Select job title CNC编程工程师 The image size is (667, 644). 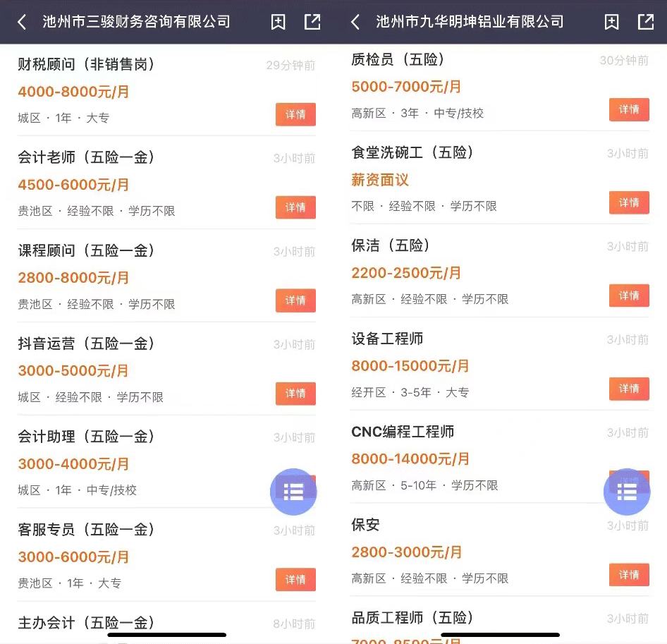pyautogui.click(x=403, y=432)
